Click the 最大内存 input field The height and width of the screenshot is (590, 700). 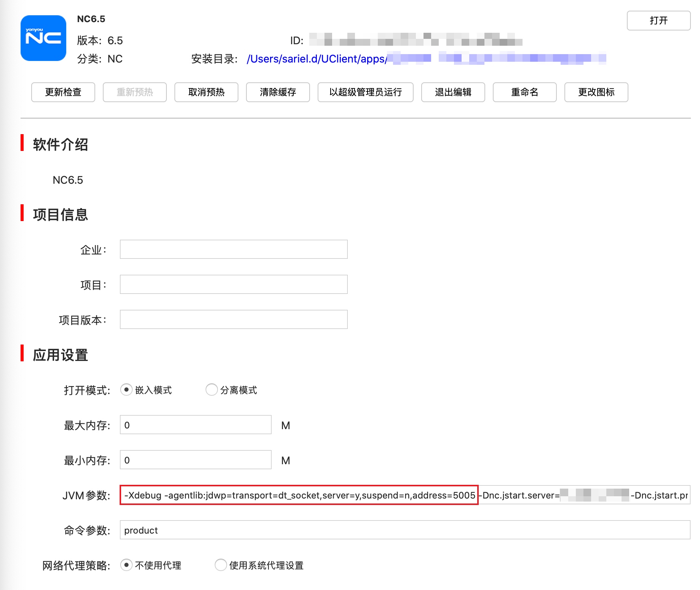click(x=196, y=425)
